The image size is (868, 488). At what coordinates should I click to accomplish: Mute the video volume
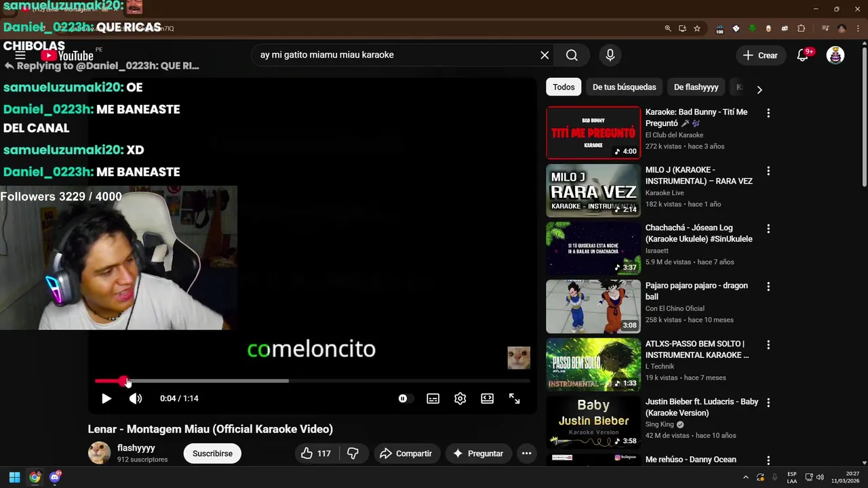point(136,399)
